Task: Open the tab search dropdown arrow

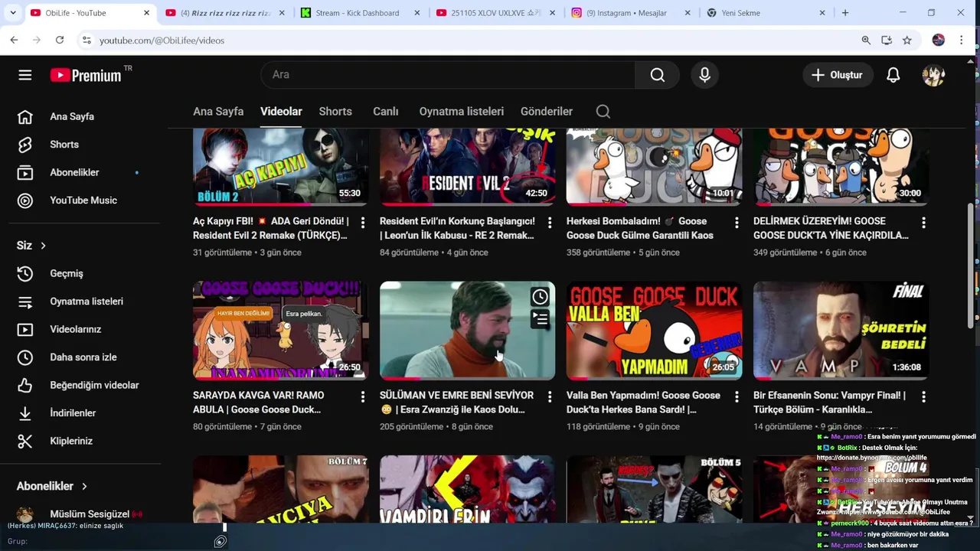Action: click(13, 13)
